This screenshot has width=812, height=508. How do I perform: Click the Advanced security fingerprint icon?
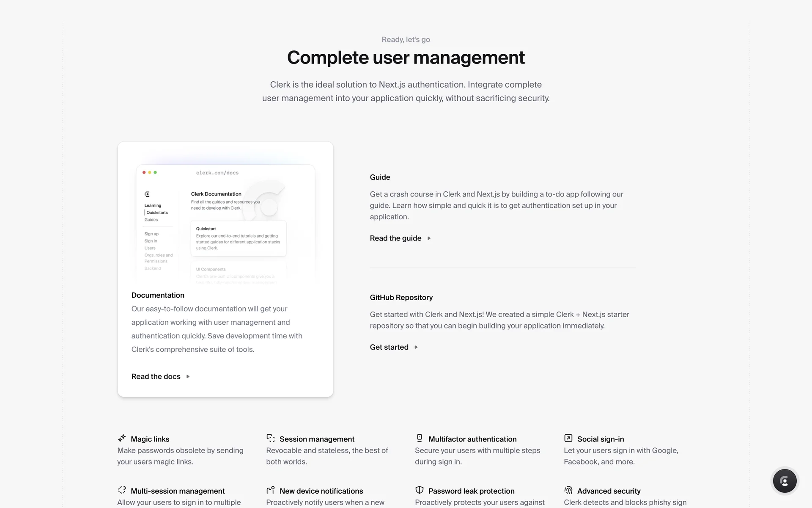(568, 490)
